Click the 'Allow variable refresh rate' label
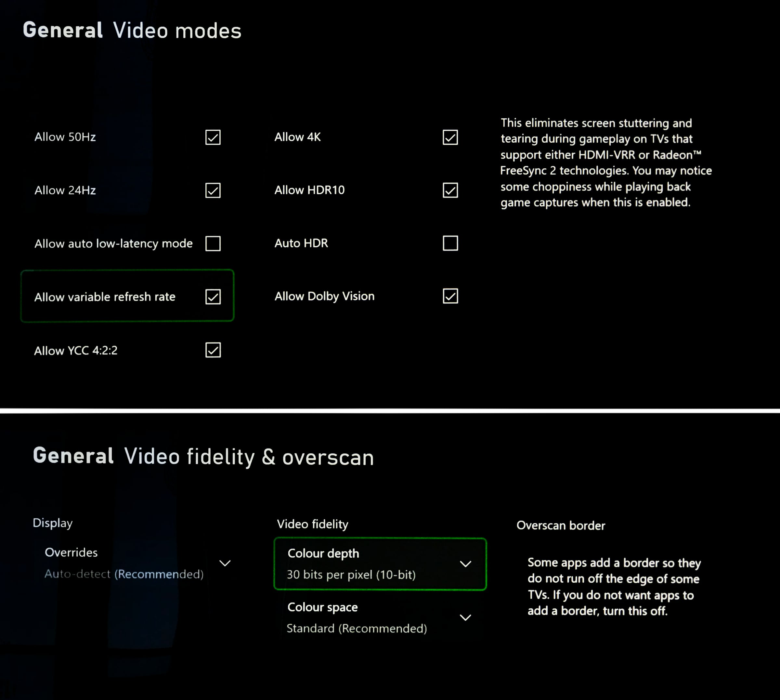Viewport: 780px width, 700px height. (105, 297)
